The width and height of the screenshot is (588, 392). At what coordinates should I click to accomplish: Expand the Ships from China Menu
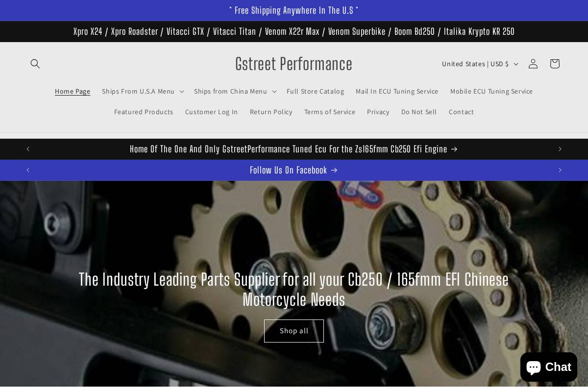point(235,91)
